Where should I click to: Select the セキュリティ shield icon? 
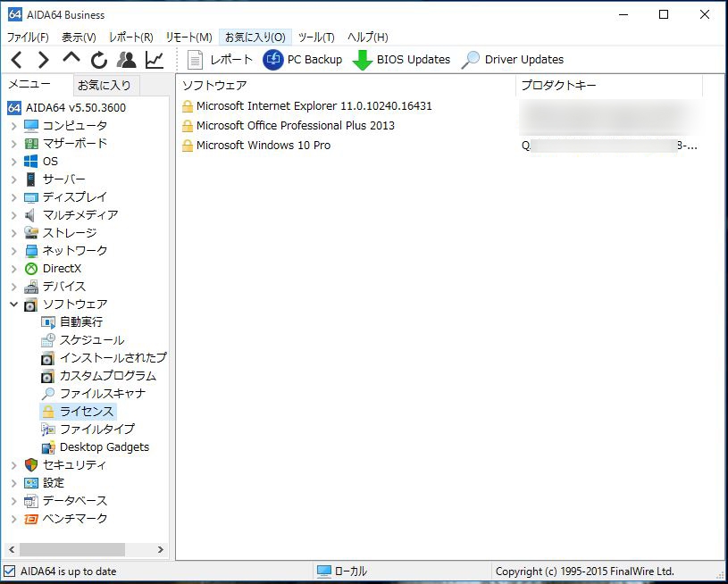click(31, 464)
